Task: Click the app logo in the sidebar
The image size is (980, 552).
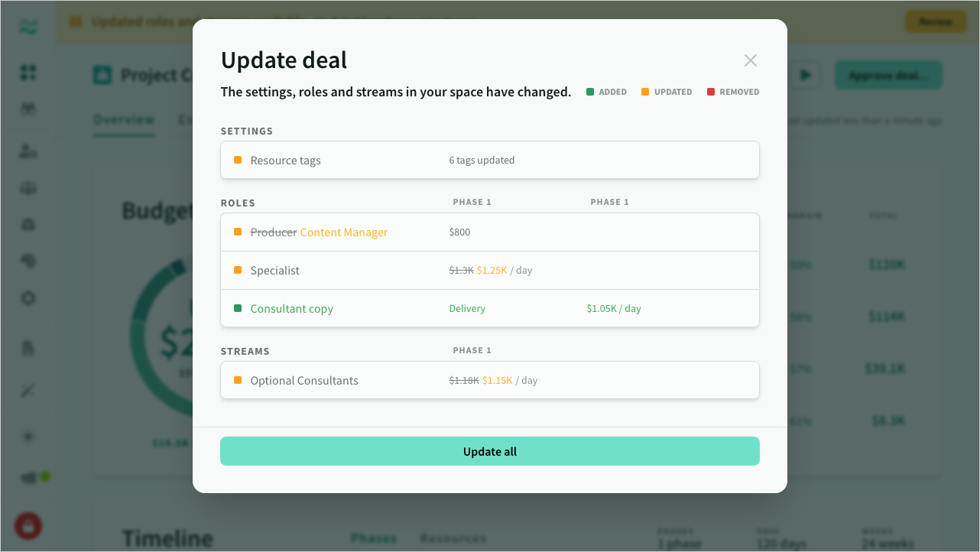Action: click(x=28, y=28)
